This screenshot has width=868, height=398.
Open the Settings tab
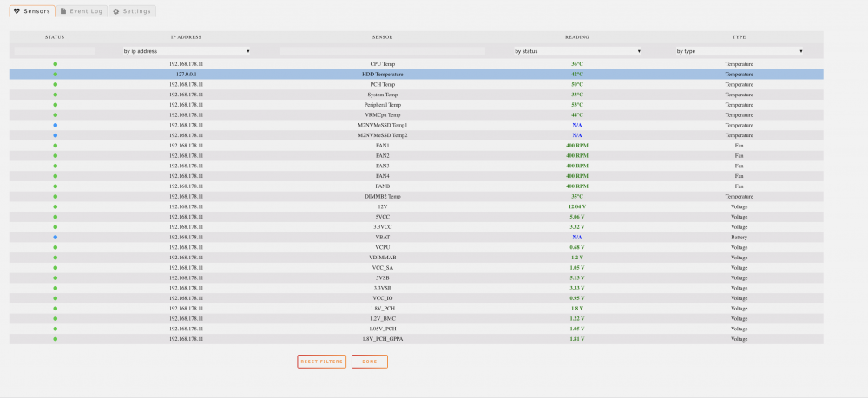pos(132,11)
